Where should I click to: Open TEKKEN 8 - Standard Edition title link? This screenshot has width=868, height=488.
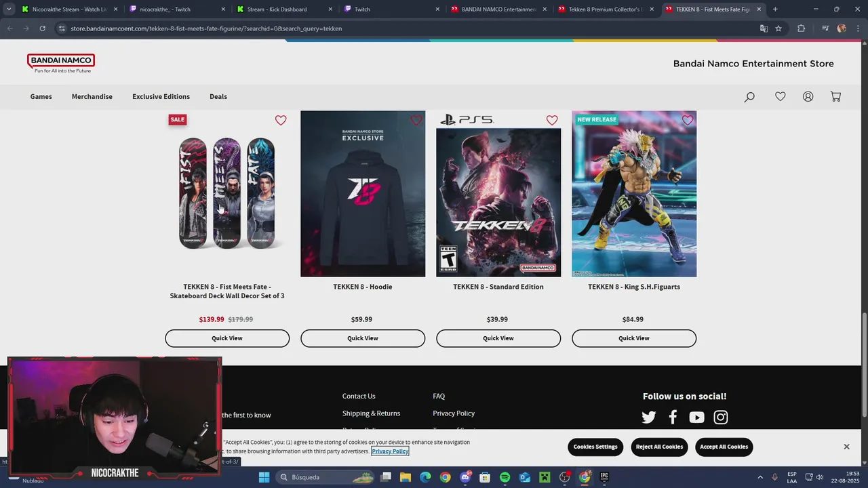coord(498,287)
